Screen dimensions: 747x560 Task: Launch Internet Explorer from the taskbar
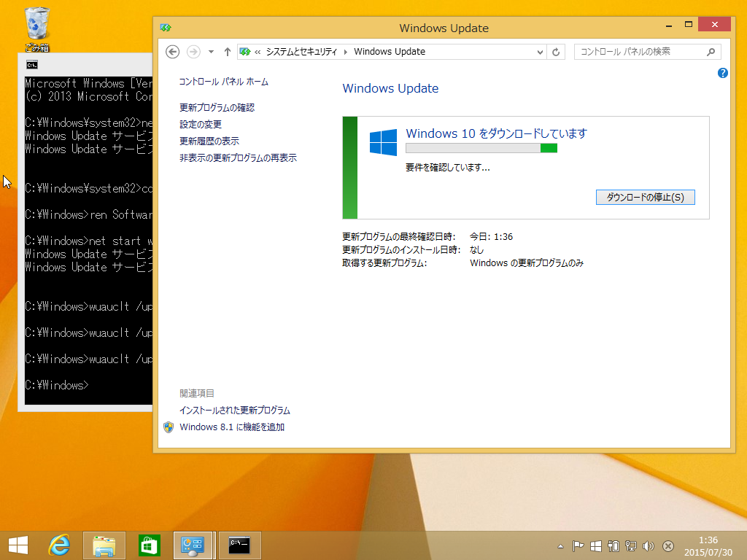pyautogui.click(x=60, y=545)
